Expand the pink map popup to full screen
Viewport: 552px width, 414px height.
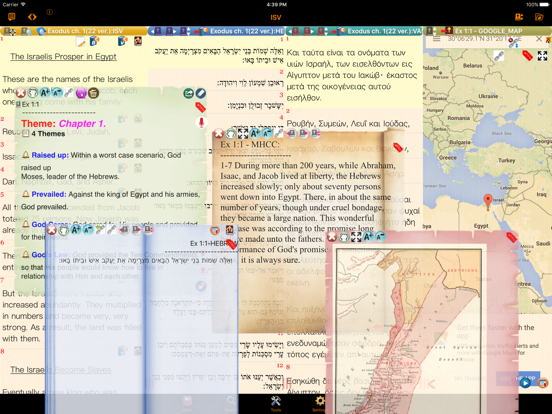[x=356, y=237]
